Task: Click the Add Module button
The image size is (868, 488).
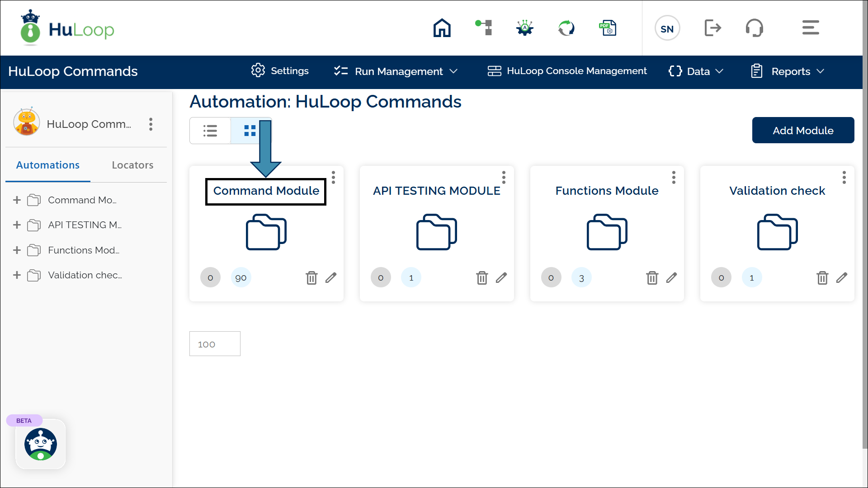Action: (803, 131)
